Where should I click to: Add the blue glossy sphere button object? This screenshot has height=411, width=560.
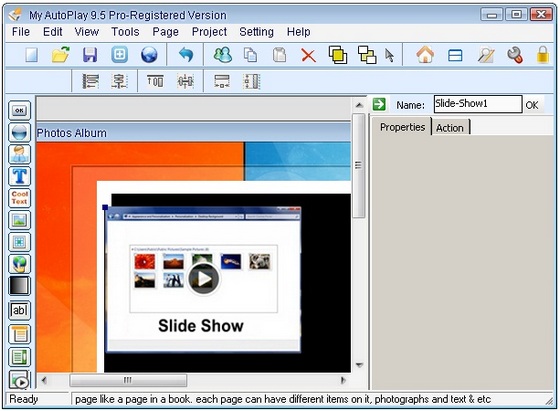[x=20, y=132]
